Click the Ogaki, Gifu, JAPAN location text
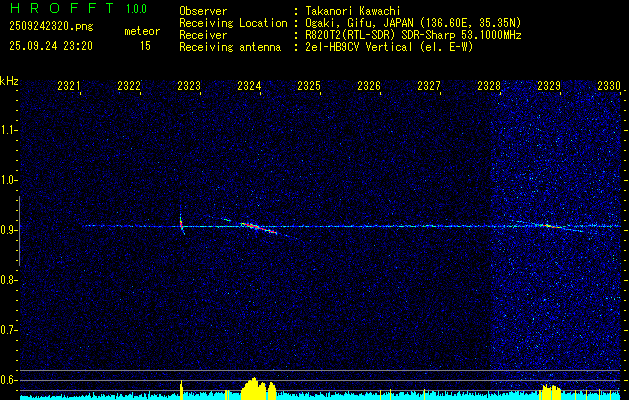Screen dimensions: 629x400 pos(413,23)
